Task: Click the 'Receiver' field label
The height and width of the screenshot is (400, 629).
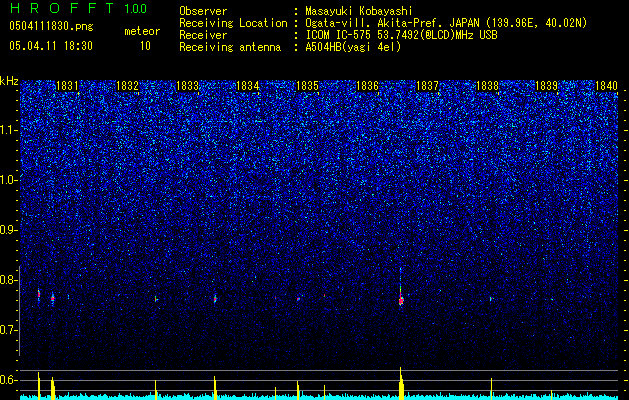Action: 203,35
